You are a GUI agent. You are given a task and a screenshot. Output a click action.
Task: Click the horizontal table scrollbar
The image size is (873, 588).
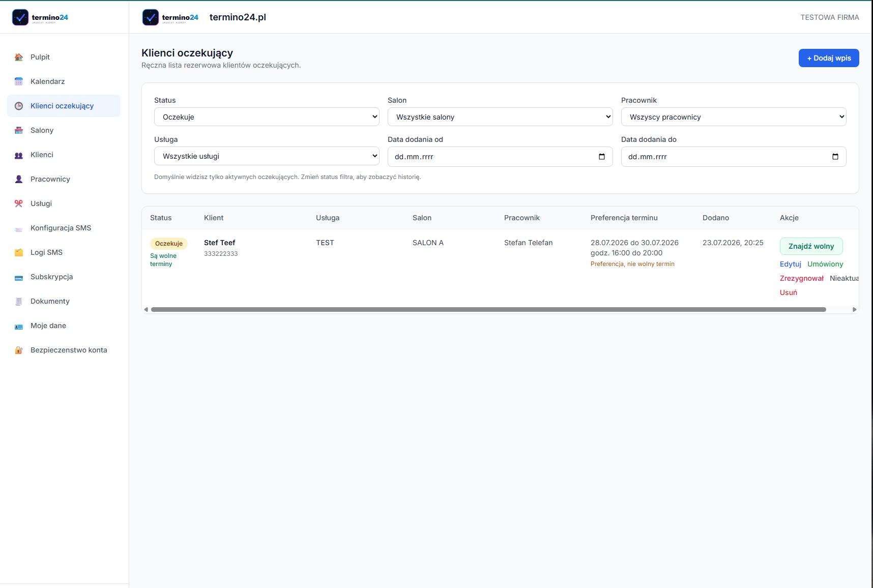point(488,309)
